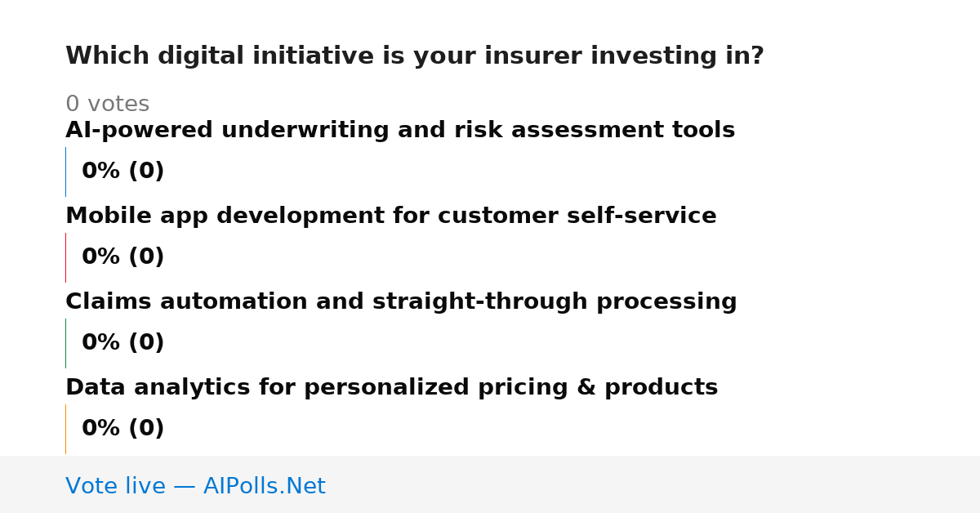Image resolution: width=980 pixels, height=513 pixels.
Task: Select AI-powered underwriting and risk assessment option
Action: [x=400, y=131]
